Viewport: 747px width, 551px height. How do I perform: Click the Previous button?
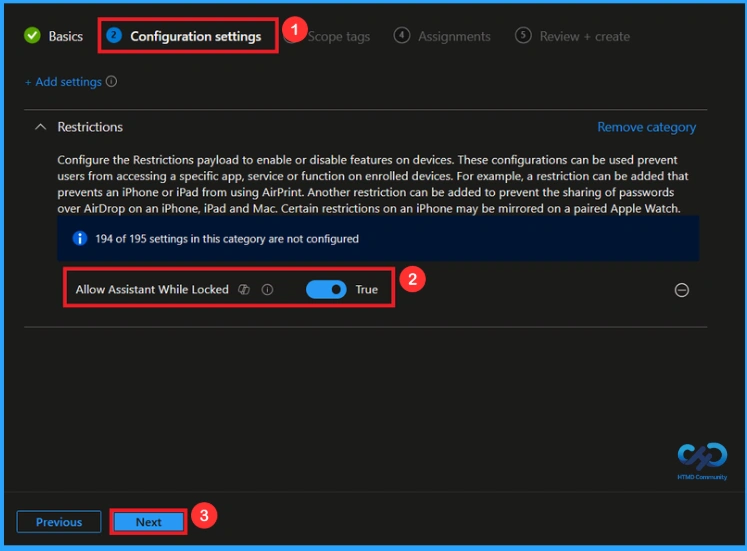point(59,522)
